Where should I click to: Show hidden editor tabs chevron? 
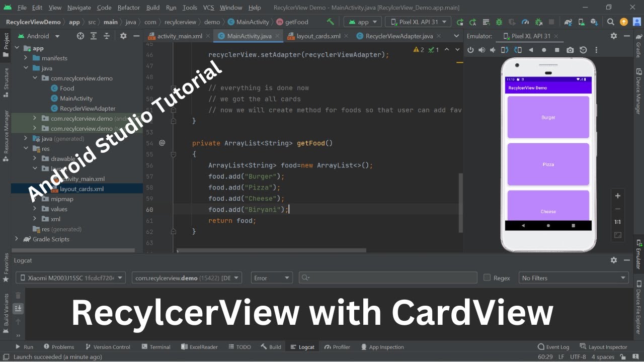click(x=456, y=36)
